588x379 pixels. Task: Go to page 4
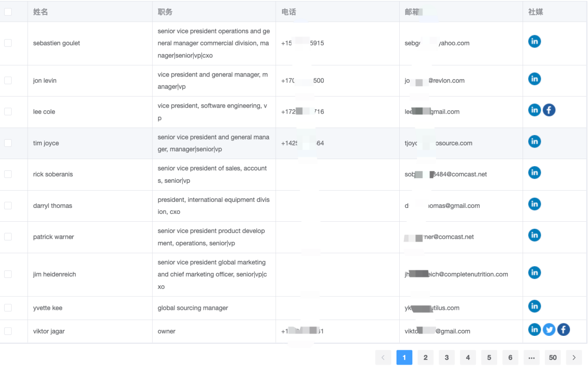coord(468,357)
